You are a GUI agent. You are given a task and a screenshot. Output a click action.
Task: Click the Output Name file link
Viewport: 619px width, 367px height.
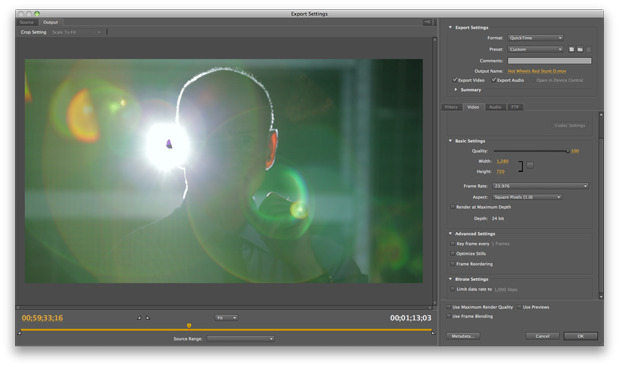point(537,71)
